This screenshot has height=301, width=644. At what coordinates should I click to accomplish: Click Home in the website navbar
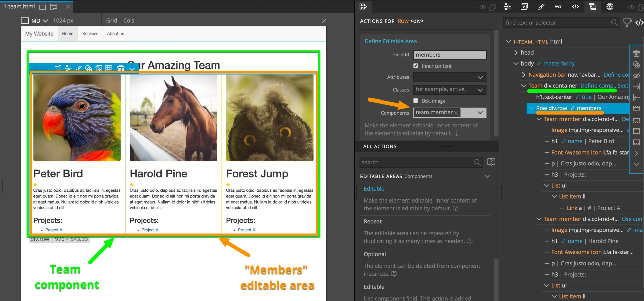(x=68, y=34)
